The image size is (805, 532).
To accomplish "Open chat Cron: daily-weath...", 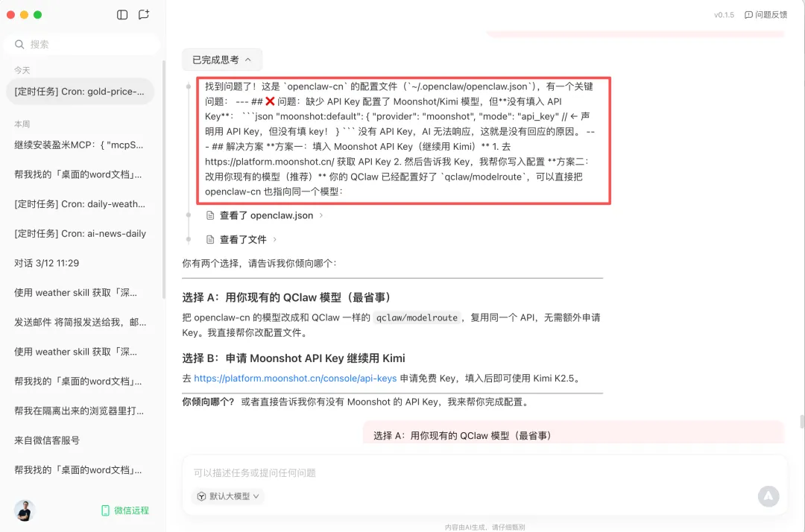I will 80,204.
